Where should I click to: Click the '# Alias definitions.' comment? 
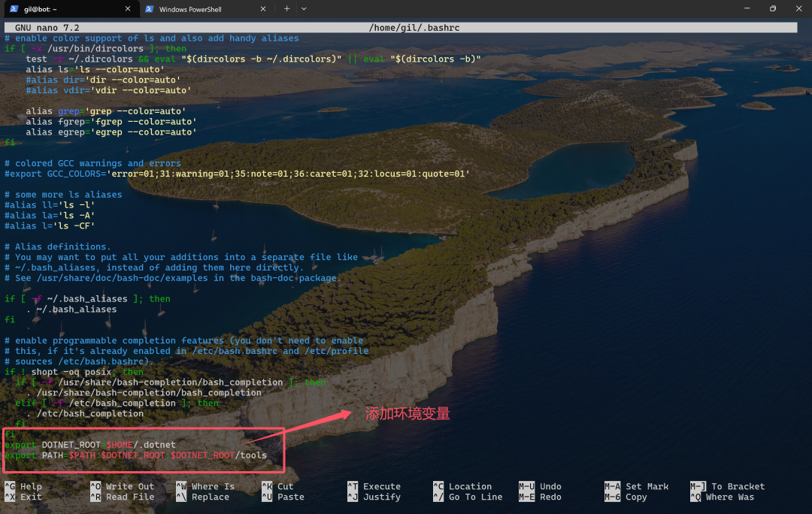coord(57,247)
